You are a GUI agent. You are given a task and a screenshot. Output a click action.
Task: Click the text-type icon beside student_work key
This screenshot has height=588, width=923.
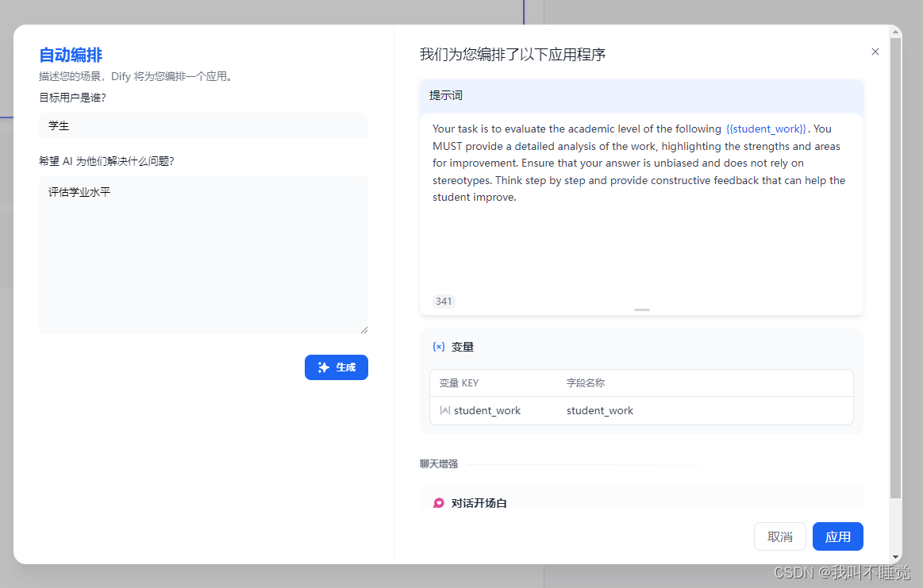(444, 410)
